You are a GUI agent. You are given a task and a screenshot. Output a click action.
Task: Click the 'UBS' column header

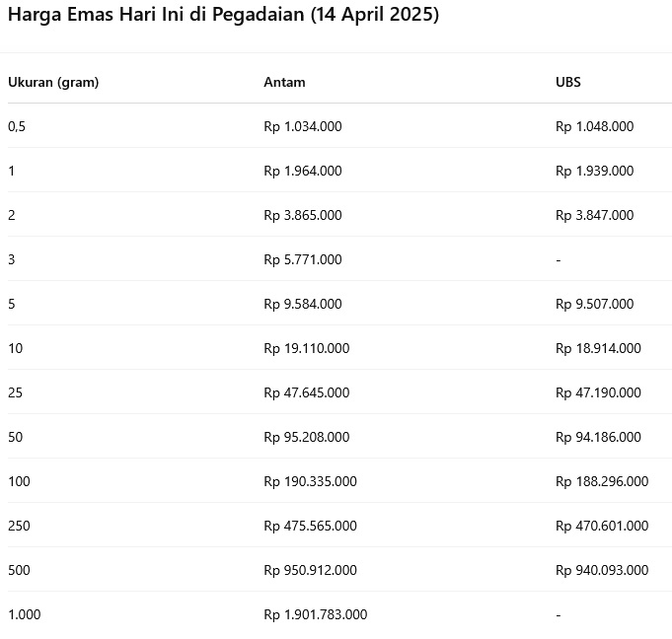568,82
